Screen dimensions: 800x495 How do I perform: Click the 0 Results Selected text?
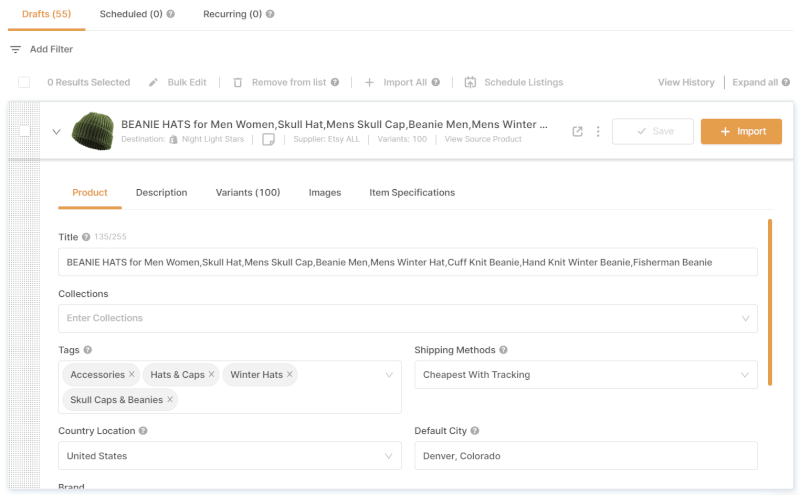[x=89, y=82]
